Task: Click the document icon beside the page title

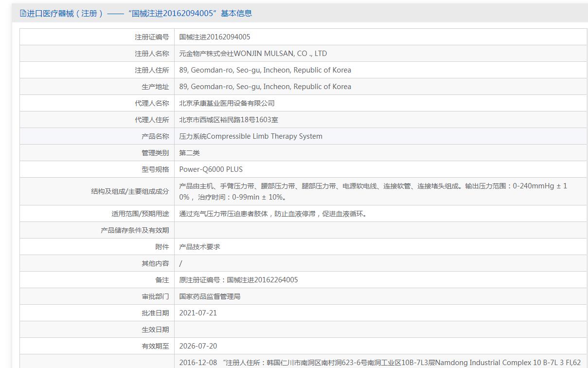Action: pos(23,14)
